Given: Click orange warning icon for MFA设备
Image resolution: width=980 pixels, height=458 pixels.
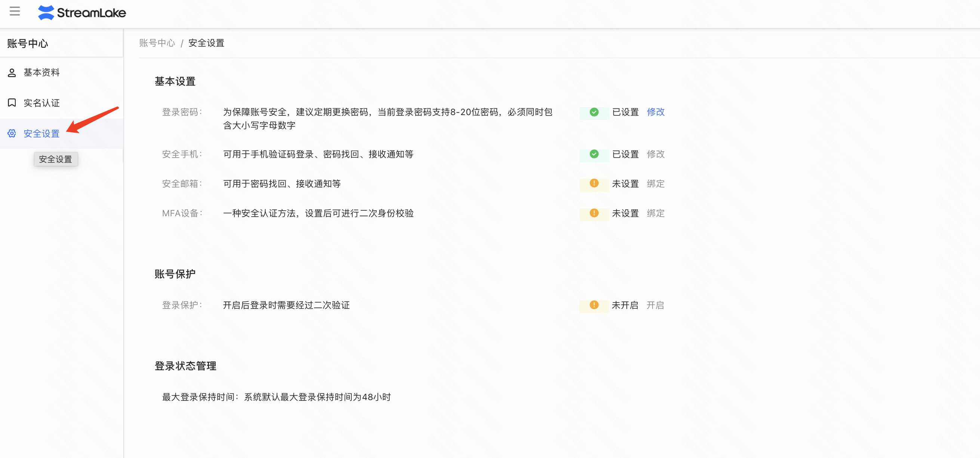Looking at the screenshot, I should click(594, 213).
